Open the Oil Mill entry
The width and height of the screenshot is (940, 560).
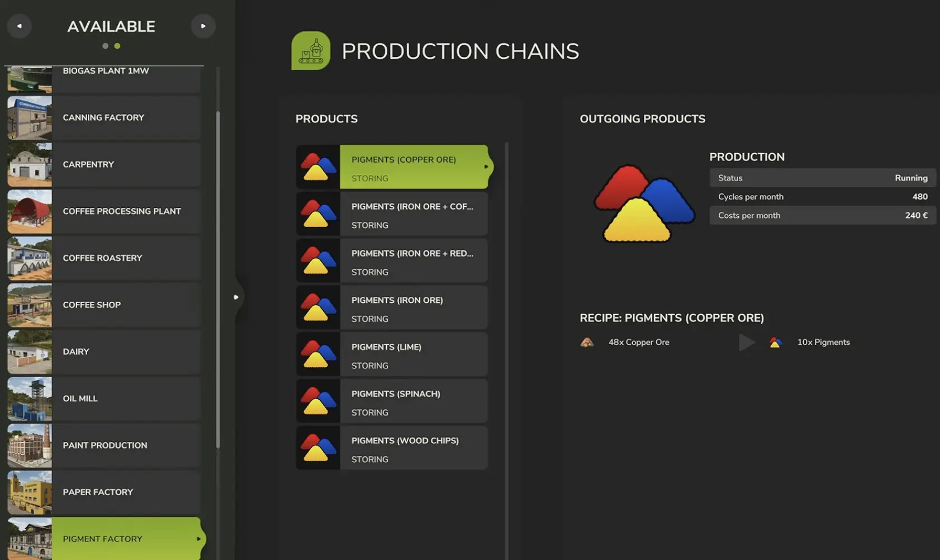pyautogui.click(x=104, y=398)
